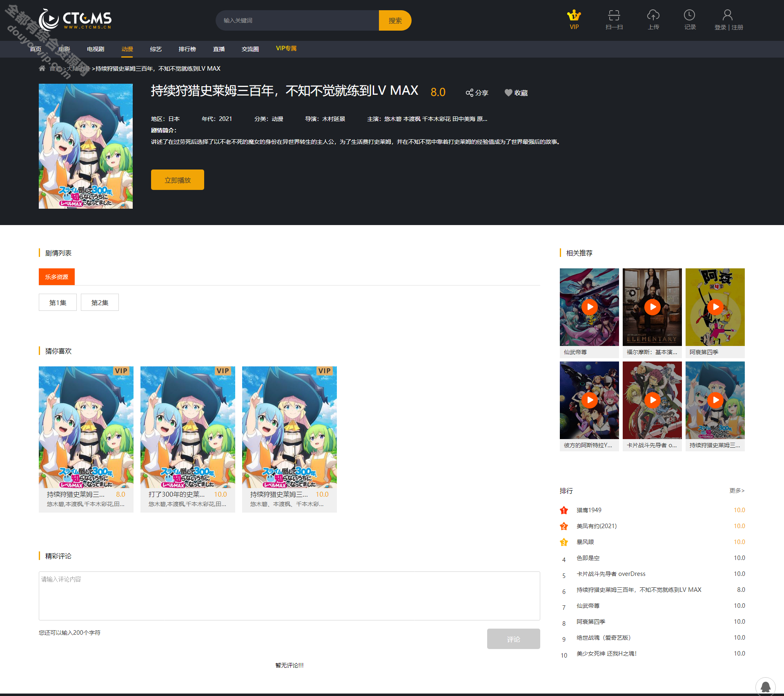The image size is (784, 696).
Task: Open 首页 in navigation bar
Action: coord(36,49)
